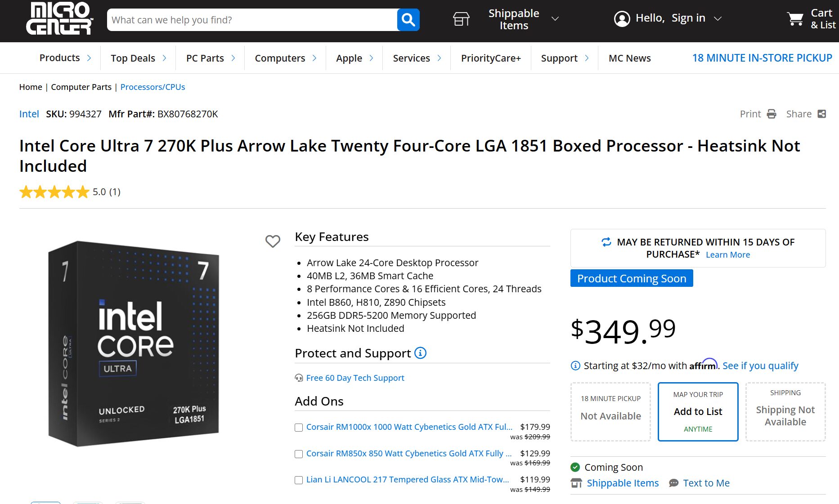Click the blue search magnifier button
The height and width of the screenshot is (504, 839).
pyautogui.click(x=408, y=20)
